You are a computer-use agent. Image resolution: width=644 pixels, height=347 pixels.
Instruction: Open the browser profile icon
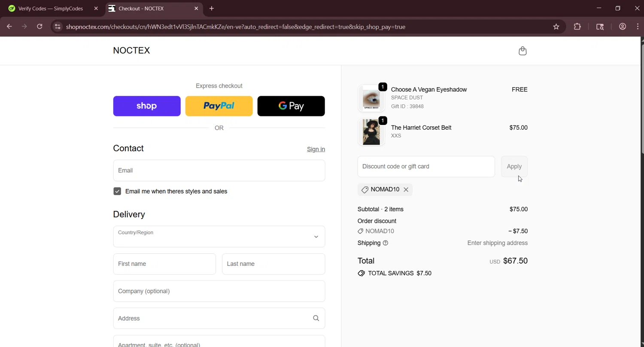623,27
